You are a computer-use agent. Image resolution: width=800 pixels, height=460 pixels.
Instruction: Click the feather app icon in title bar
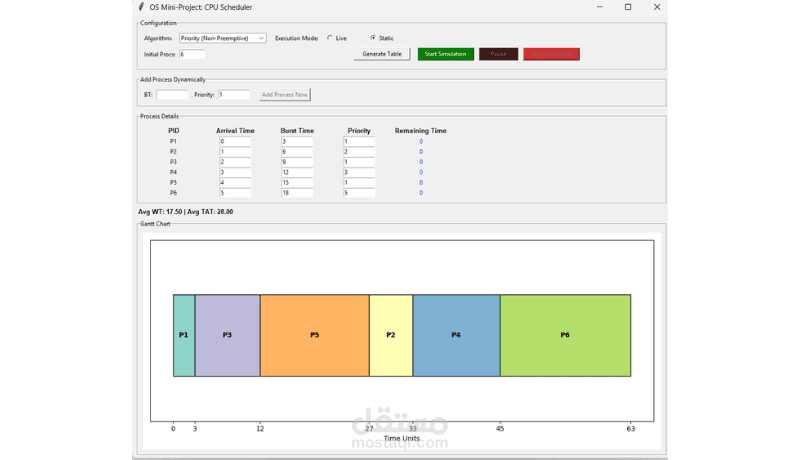tap(141, 7)
